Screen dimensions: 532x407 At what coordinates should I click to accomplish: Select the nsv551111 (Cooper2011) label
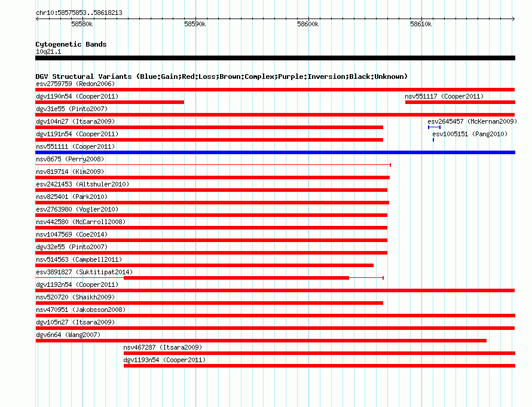(x=75, y=146)
